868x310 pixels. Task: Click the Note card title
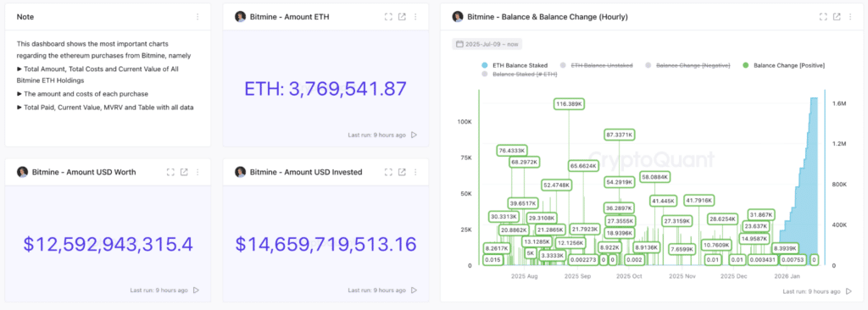point(25,17)
